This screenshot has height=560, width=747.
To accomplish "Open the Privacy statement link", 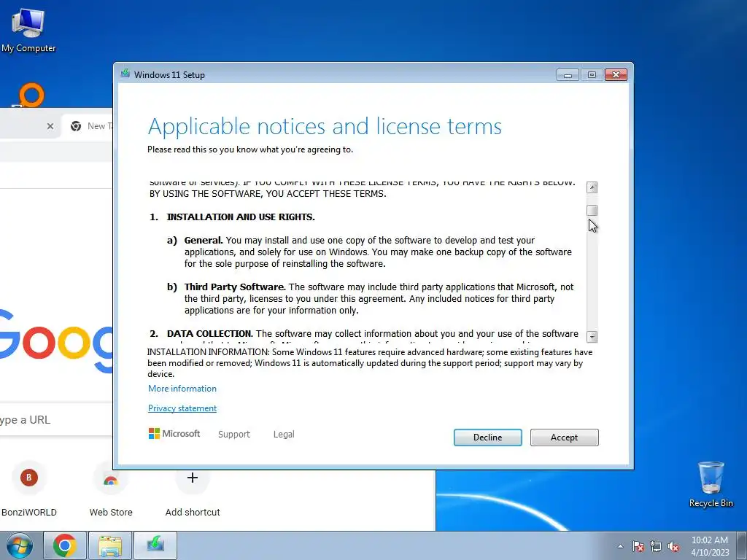I will click(x=182, y=408).
